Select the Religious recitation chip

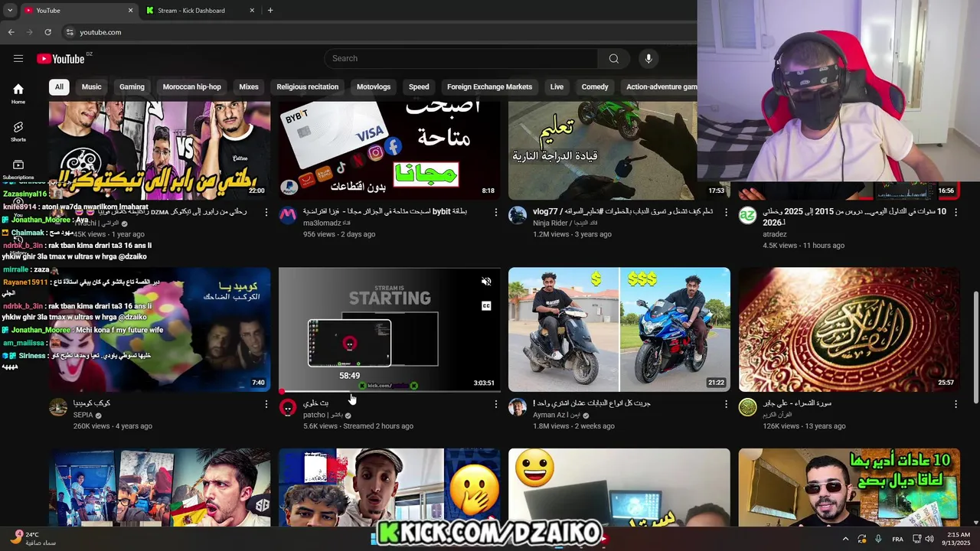click(x=307, y=86)
